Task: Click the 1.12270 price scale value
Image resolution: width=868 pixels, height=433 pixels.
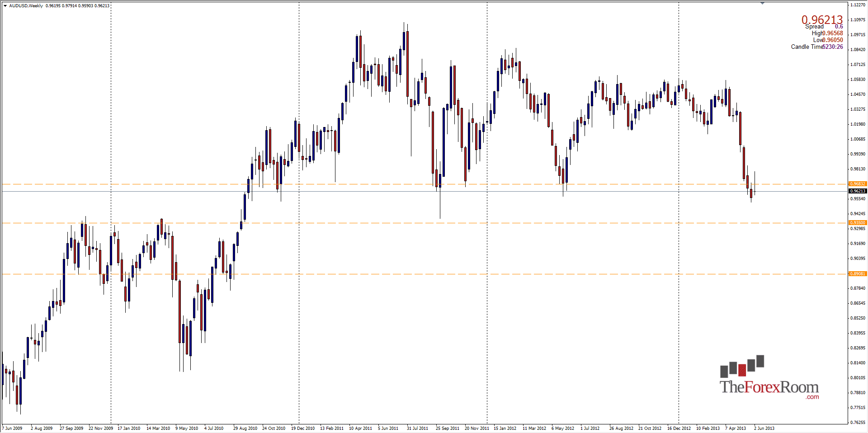Action: pos(858,5)
